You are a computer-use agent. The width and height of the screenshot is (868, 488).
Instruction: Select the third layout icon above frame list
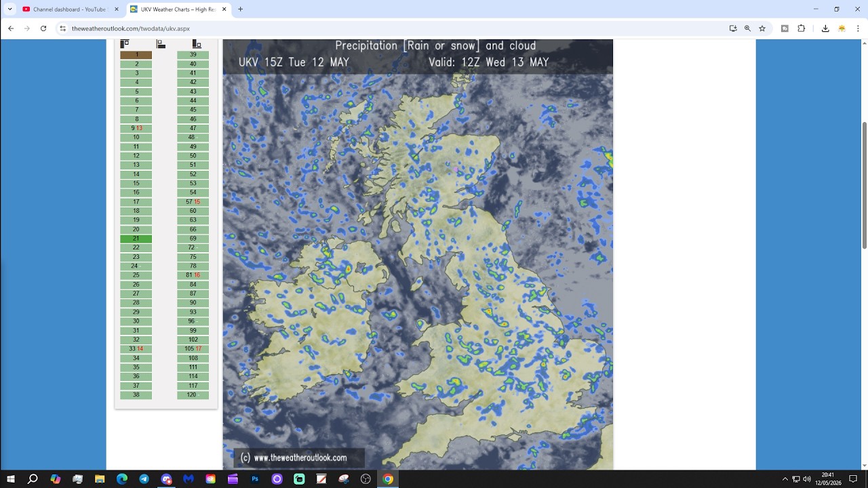click(x=197, y=44)
